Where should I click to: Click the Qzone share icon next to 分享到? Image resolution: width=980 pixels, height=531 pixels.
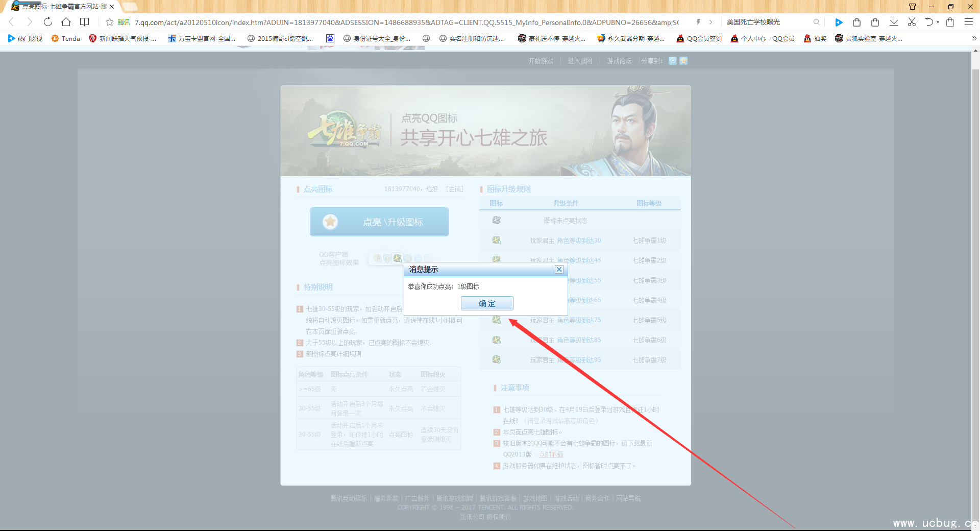click(x=683, y=61)
